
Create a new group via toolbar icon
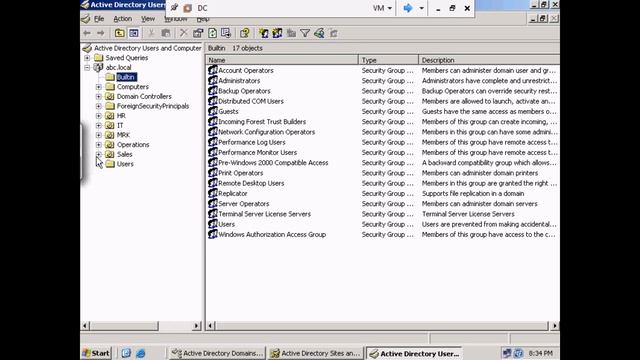278,33
